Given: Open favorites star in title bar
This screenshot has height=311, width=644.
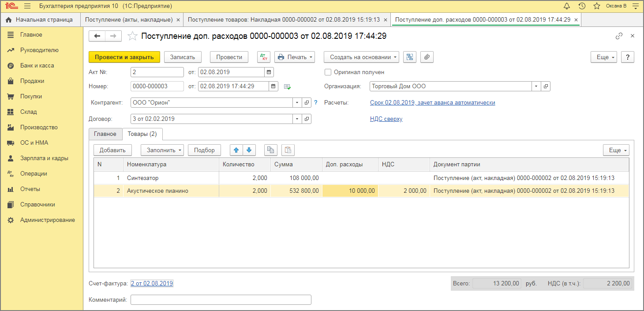Looking at the screenshot, I should (597, 6).
